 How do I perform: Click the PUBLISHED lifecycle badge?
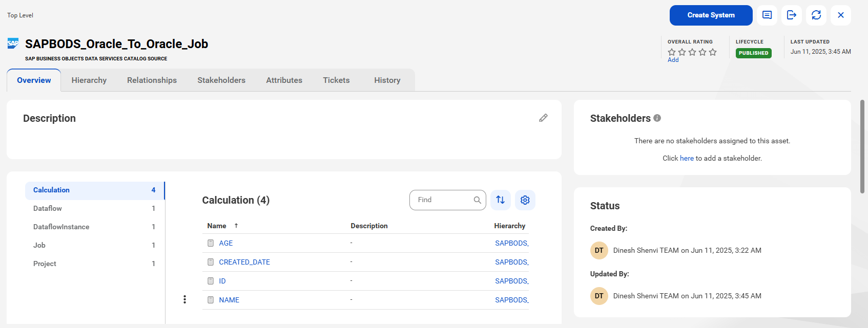click(753, 53)
